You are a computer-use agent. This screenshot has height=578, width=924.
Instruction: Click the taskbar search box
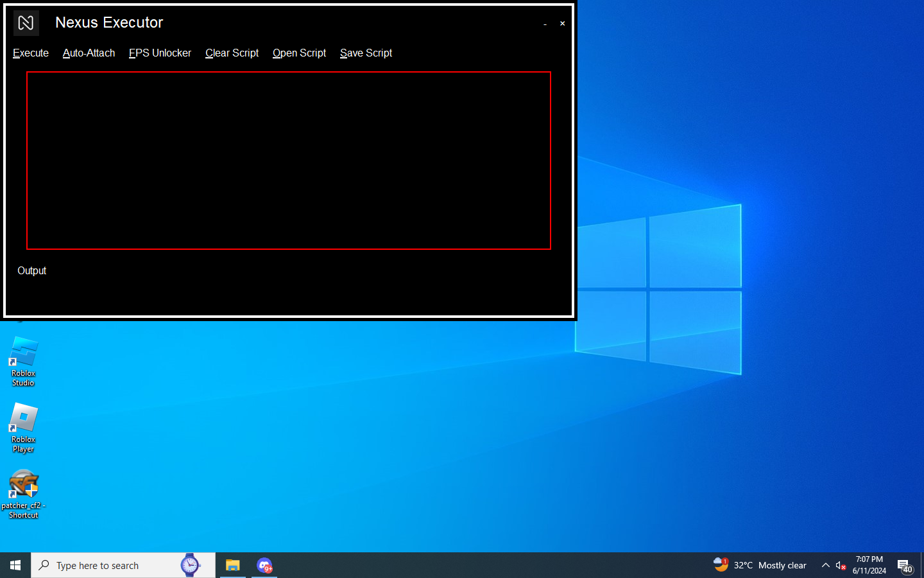(123, 565)
